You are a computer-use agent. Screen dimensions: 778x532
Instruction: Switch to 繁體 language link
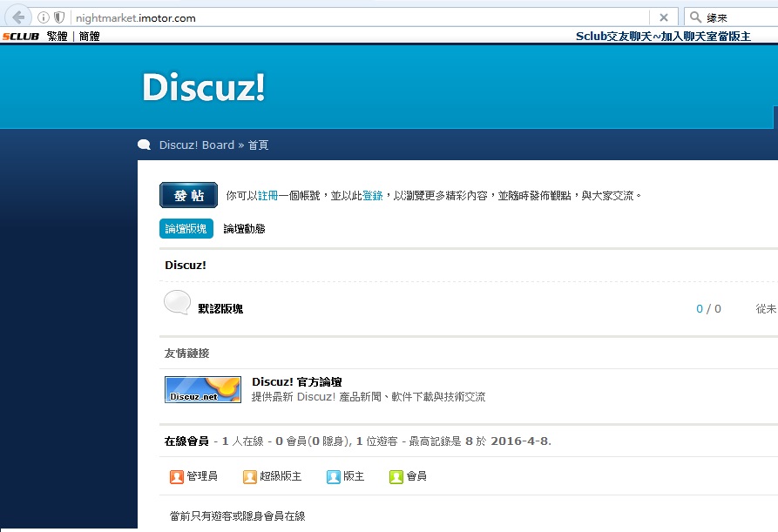(x=57, y=37)
